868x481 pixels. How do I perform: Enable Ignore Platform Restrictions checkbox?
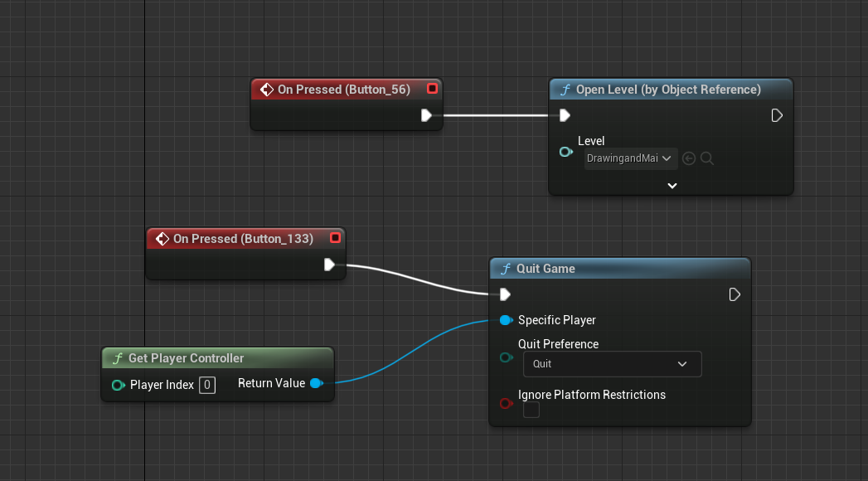click(531, 411)
